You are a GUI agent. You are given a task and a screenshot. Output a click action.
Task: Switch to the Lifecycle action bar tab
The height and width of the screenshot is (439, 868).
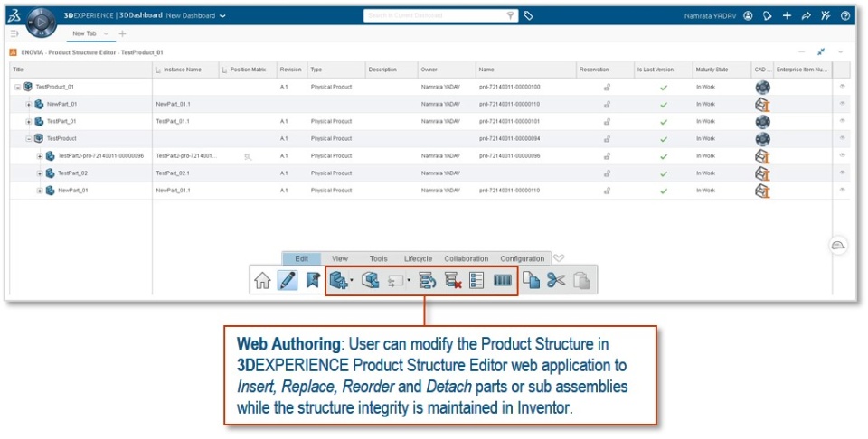coord(418,258)
